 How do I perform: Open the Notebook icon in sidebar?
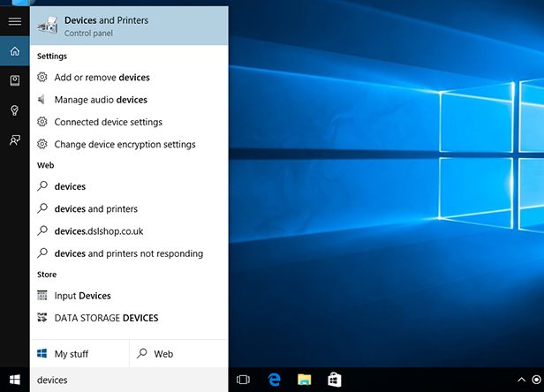click(x=14, y=80)
